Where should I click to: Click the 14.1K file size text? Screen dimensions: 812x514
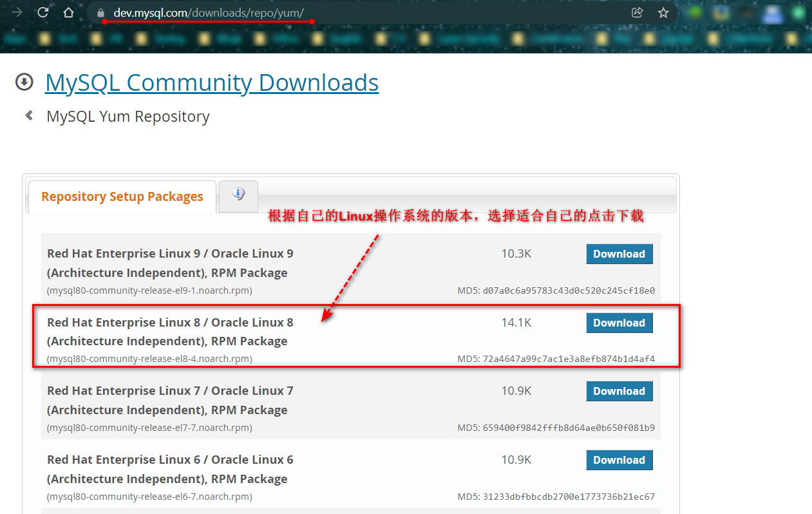click(x=516, y=323)
